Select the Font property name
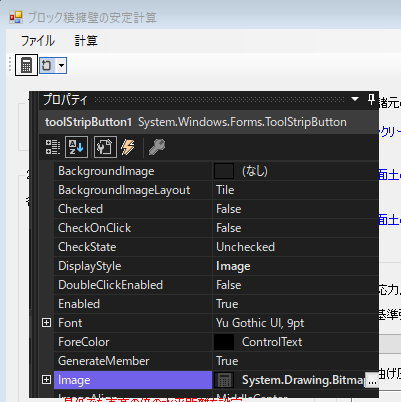Screen dimensions: 401x402 70,323
